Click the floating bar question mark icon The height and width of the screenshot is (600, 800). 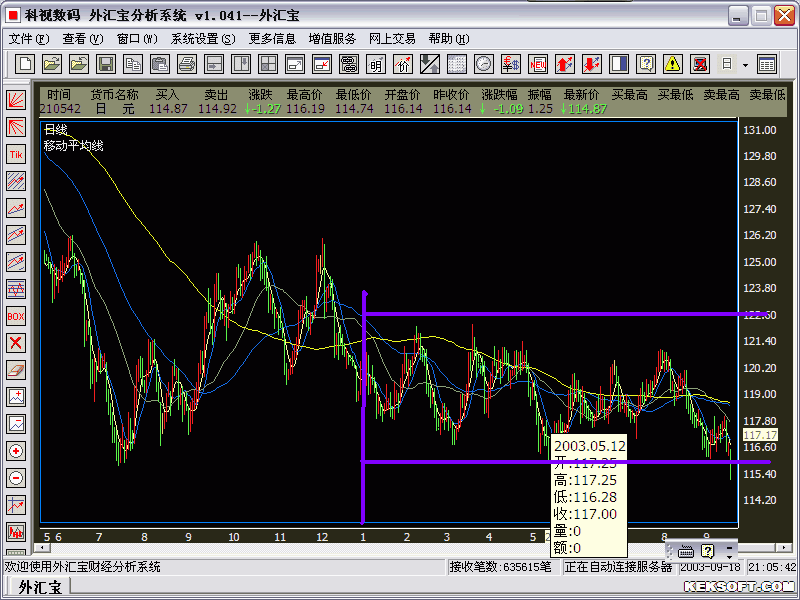click(707, 551)
